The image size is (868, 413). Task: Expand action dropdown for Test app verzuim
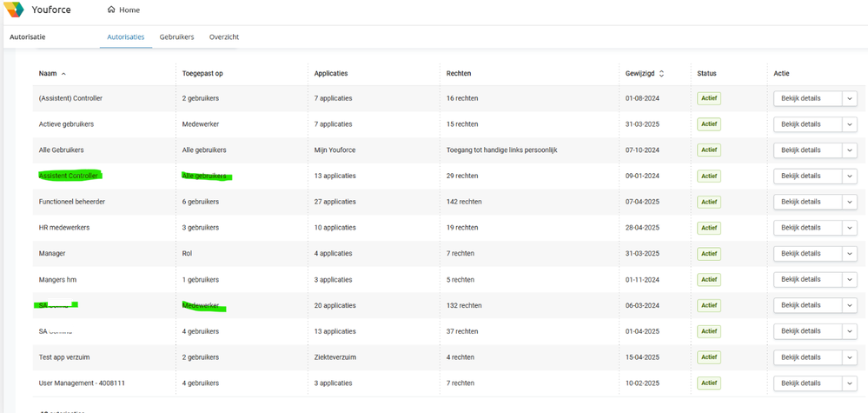[850, 357]
